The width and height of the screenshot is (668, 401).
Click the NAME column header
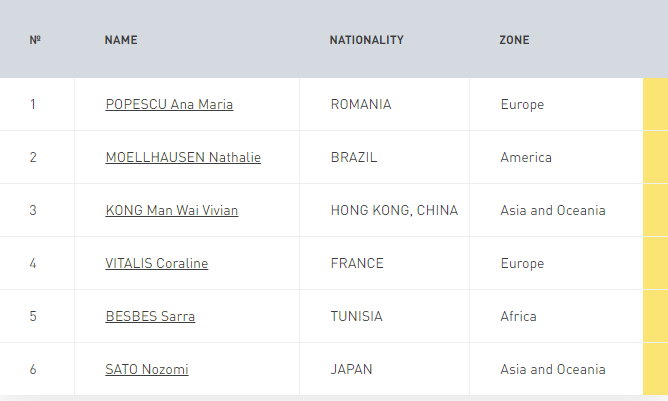click(x=121, y=40)
